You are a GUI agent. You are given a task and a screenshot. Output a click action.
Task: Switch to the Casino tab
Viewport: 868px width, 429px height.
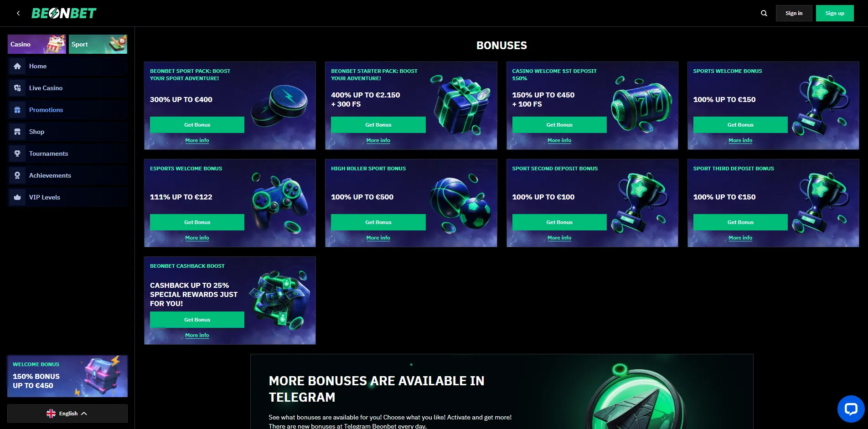(x=37, y=44)
